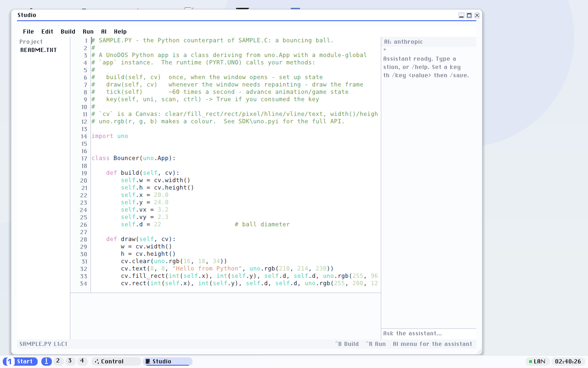Switch to workspace 3
This screenshot has width=588, height=368.
pyautogui.click(x=70, y=361)
